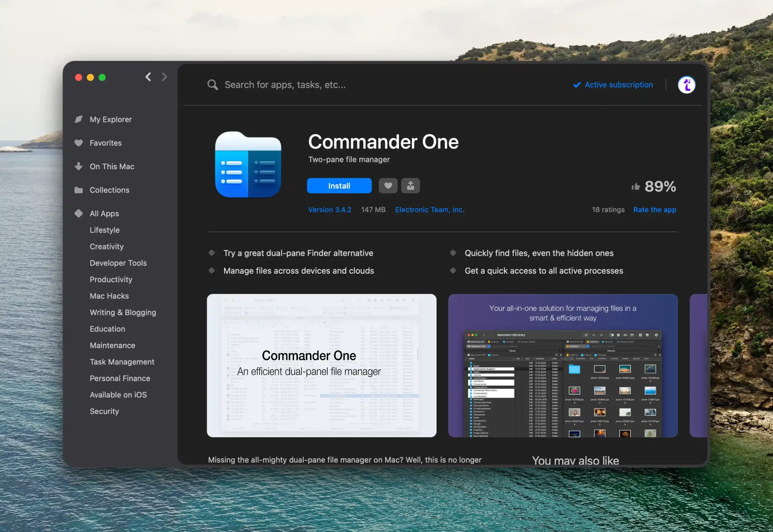Click the My Explorer leaf icon
Viewport: 773px width, 532px height.
click(79, 119)
